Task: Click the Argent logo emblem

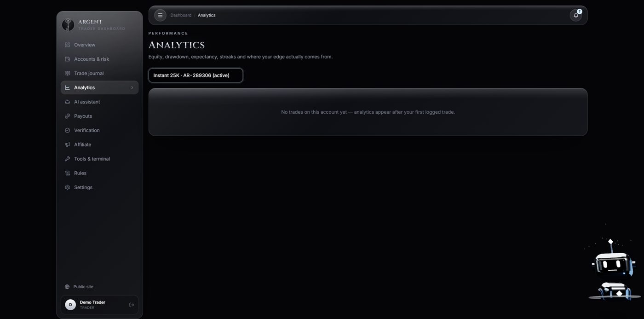Action: [68, 25]
